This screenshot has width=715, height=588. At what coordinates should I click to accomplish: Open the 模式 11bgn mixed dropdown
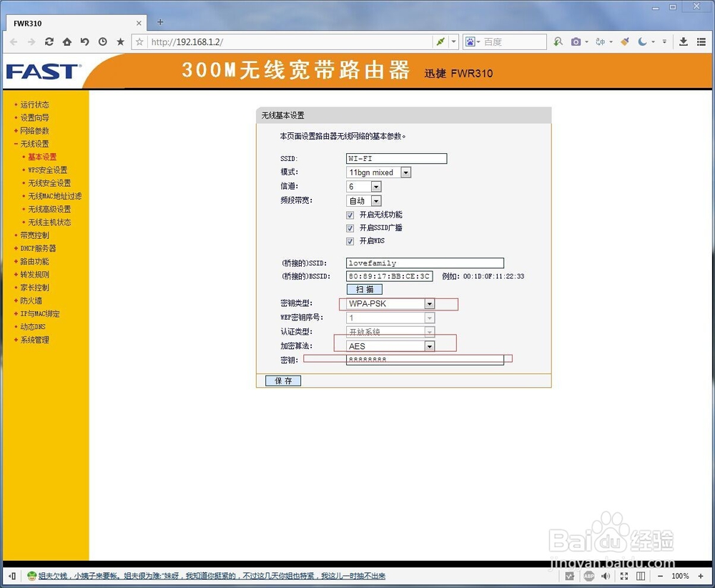pyautogui.click(x=378, y=172)
